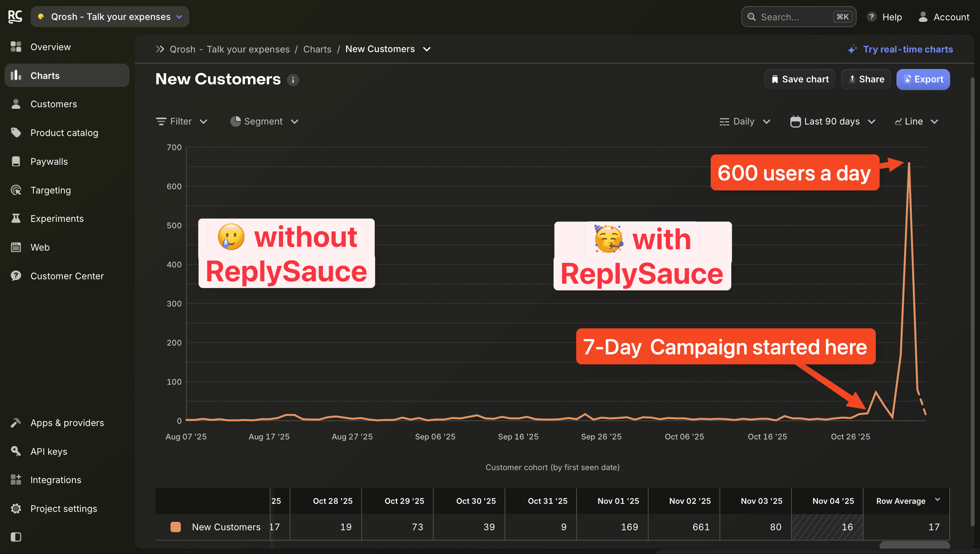Viewport: 980px width, 554px height.
Task: Change the Last 90 days range
Action: 832,121
